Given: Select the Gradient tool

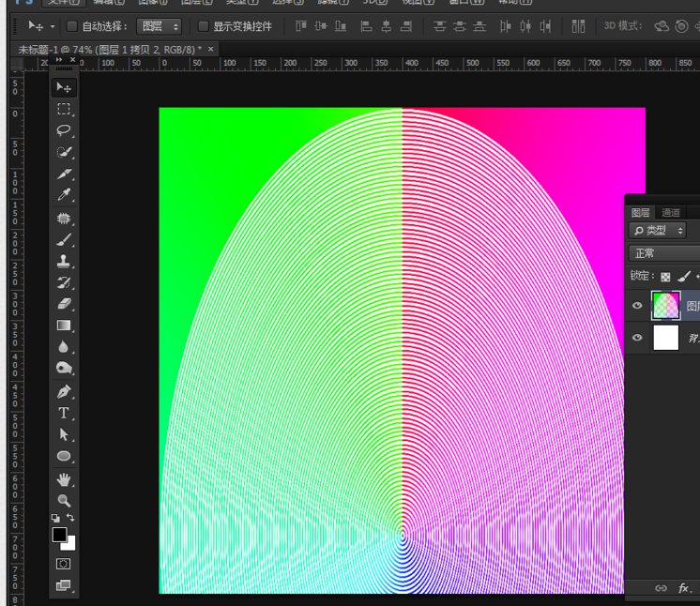Looking at the screenshot, I should [x=64, y=326].
